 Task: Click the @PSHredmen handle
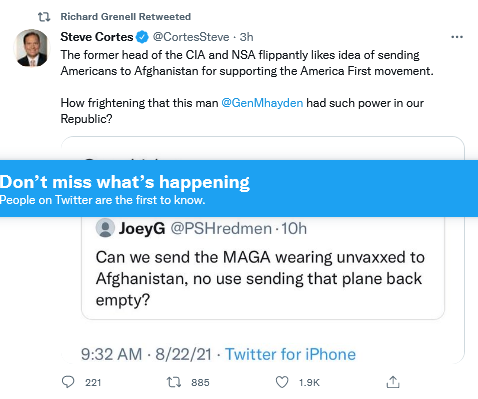point(221,229)
